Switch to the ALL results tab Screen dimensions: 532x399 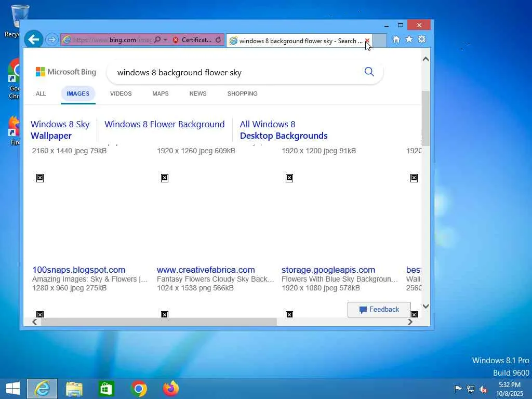coord(41,94)
